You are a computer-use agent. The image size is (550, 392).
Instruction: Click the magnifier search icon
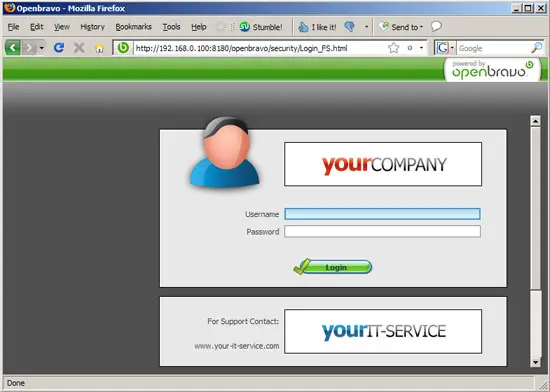(536, 48)
